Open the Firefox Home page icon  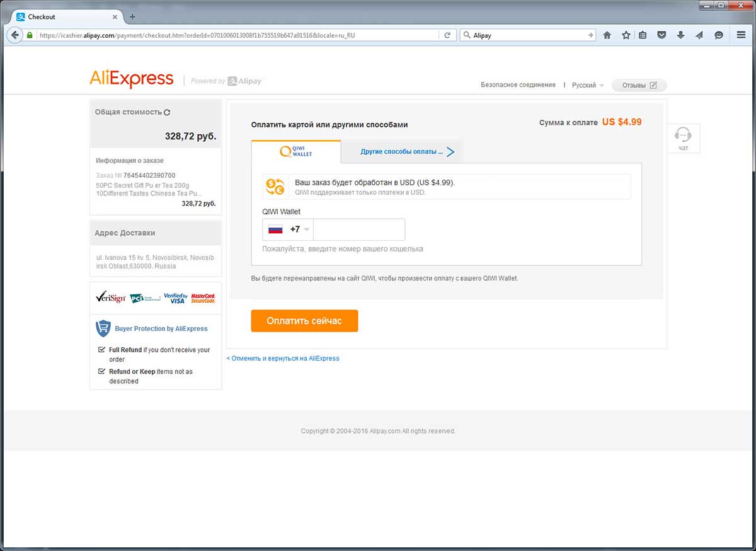click(x=607, y=35)
